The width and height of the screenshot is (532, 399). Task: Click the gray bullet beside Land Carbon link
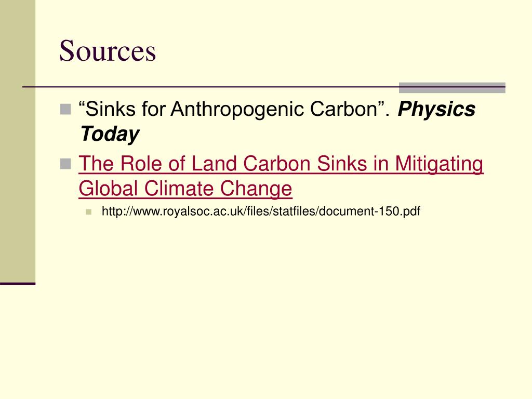[x=65, y=164]
